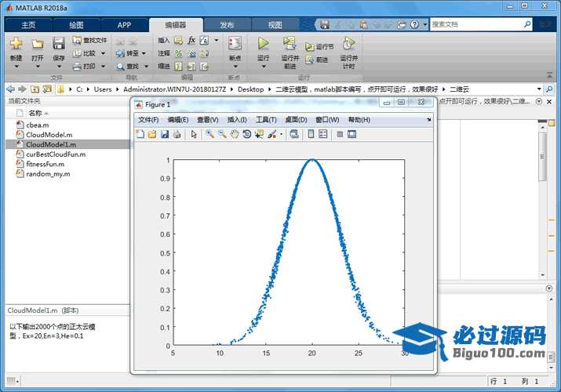Click the Brush data tool
561x392 pixels.
click(272, 134)
